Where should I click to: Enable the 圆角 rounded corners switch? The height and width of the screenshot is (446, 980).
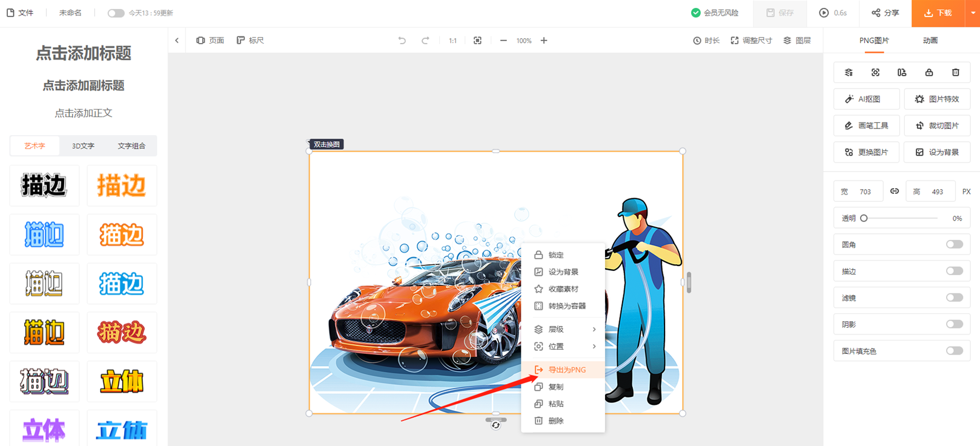coord(955,244)
